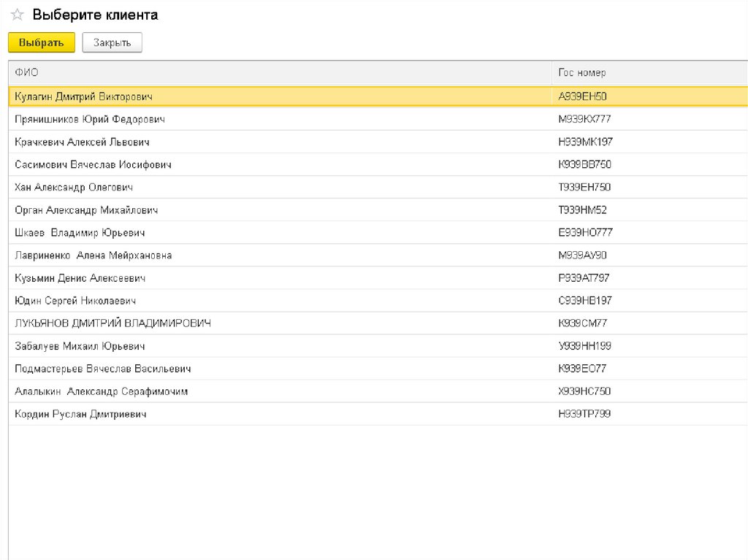This screenshot has width=748, height=560.
Task: Click license plate Х939НС750 cell
Action: [x=584, y=391]
